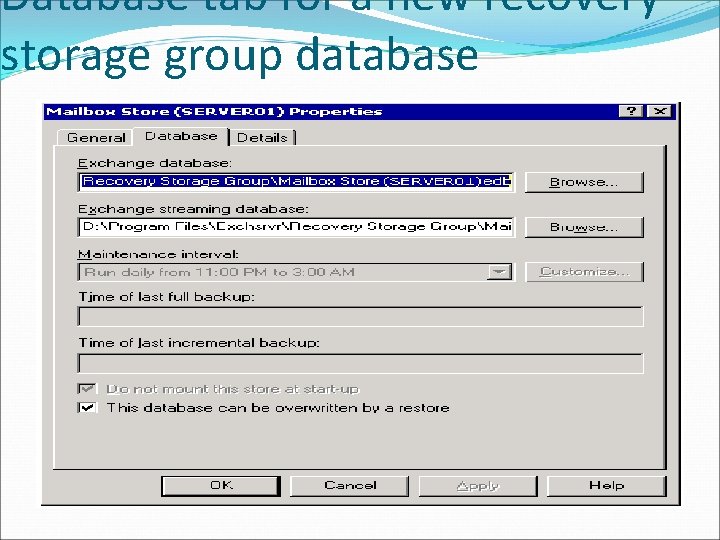Confirm the dialog with OK
The height and width of the screenshot is (540, 720).
pos(221,486)
